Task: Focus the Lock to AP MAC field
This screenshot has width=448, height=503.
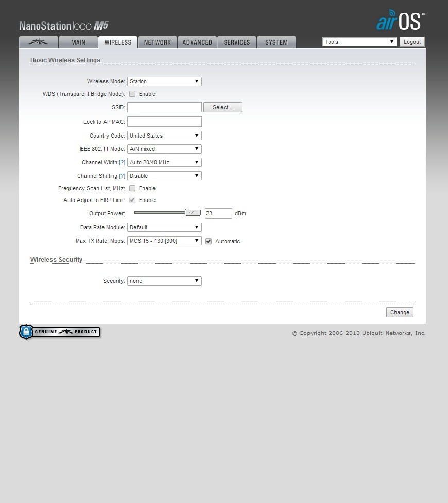Action: 164,122
